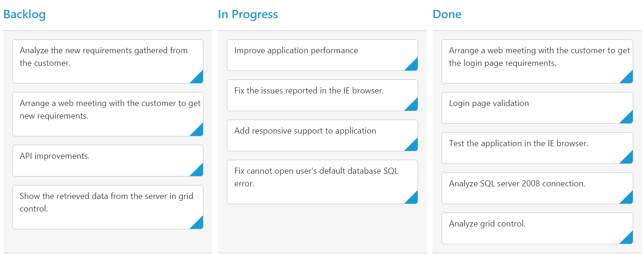This screenshot has width=644, height=255.
Task: Click corner triangle on 'Analyze grid control' card
Action: [x=628, y=239]
